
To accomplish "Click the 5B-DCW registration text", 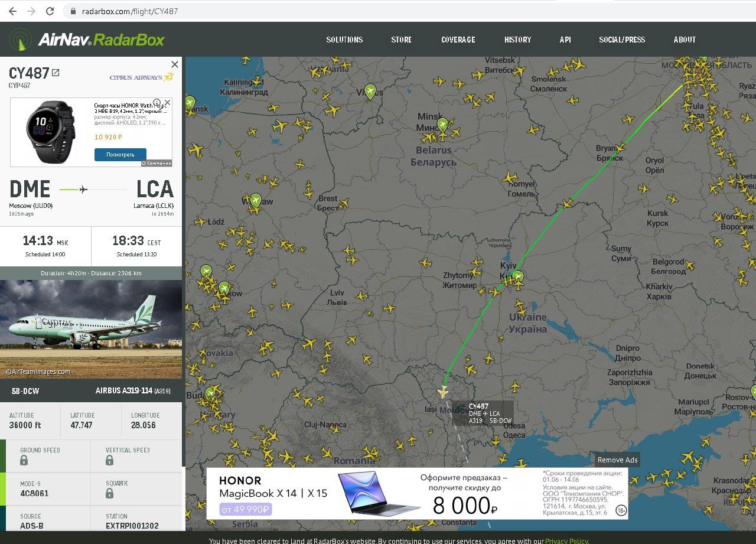I will [x=25, y=391].
